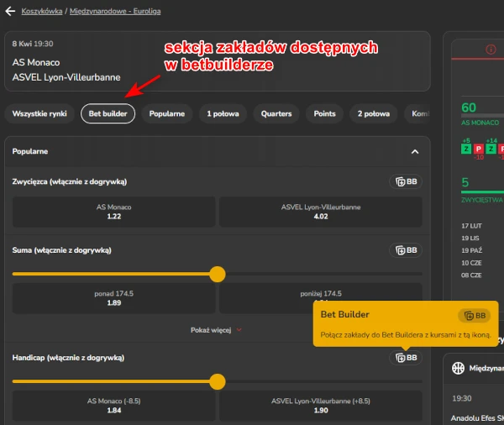The width and height of the screenshot is (504, 425).
Task: Click the first red P form badge
Action: tap(478, 149)
